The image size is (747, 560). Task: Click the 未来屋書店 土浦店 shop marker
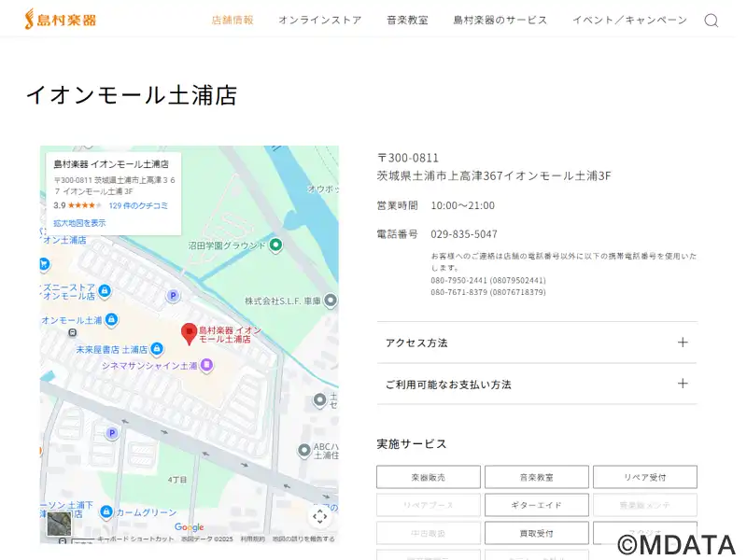click(157, 349)
